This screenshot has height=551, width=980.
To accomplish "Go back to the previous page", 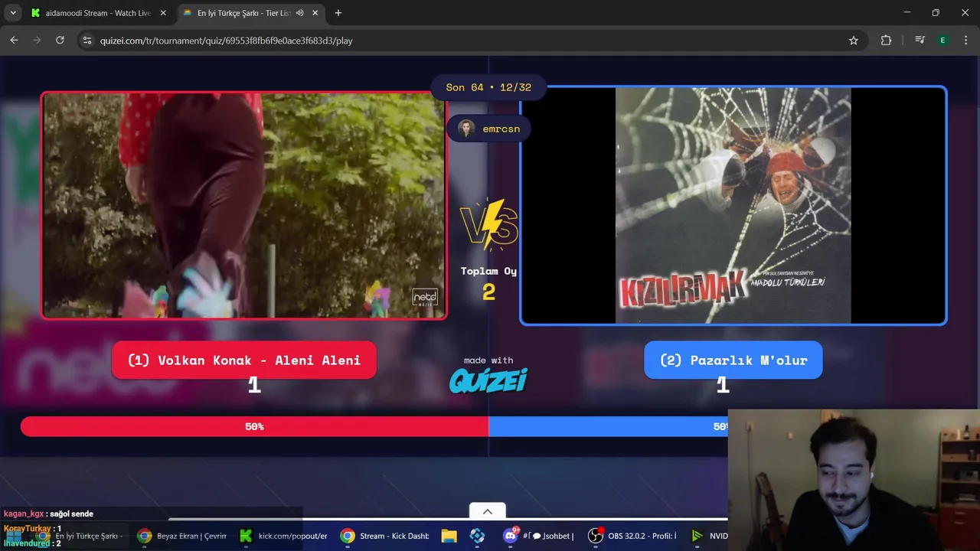I will pos(14,41).
